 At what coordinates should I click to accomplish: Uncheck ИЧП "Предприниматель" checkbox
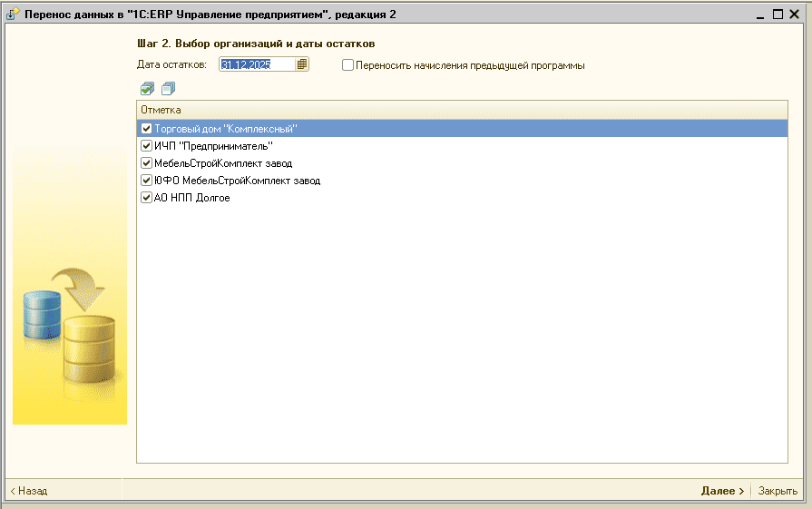146,146
